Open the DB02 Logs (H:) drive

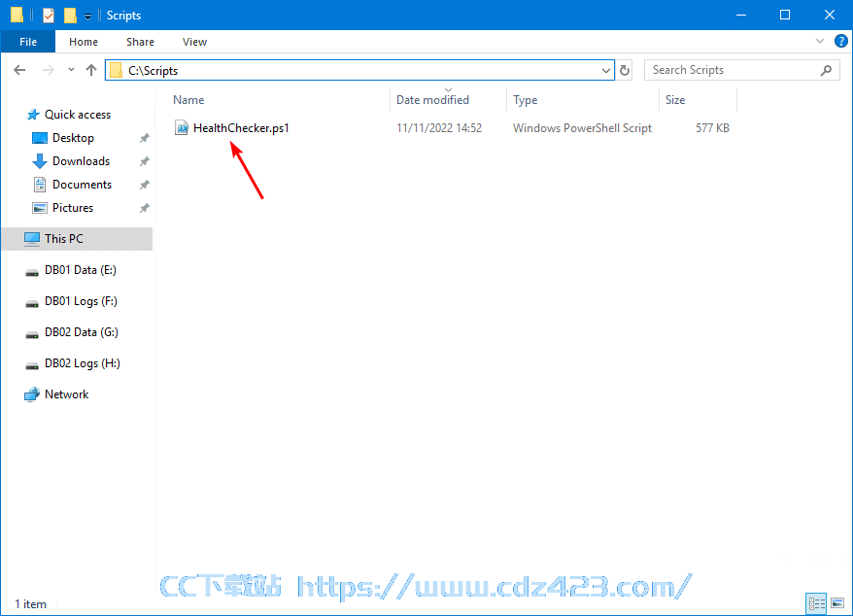83,363
